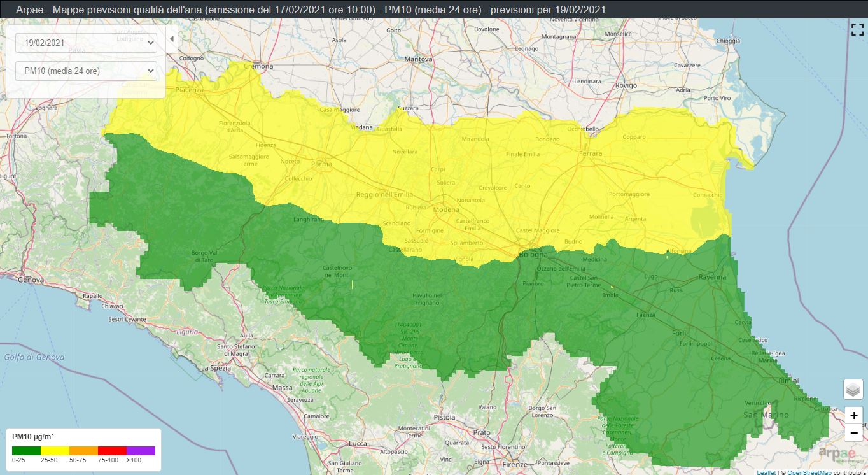Click the Cremona label on the map
Image resolution: width=868 pixels, height=475 pixels.
tap(258, 66)
